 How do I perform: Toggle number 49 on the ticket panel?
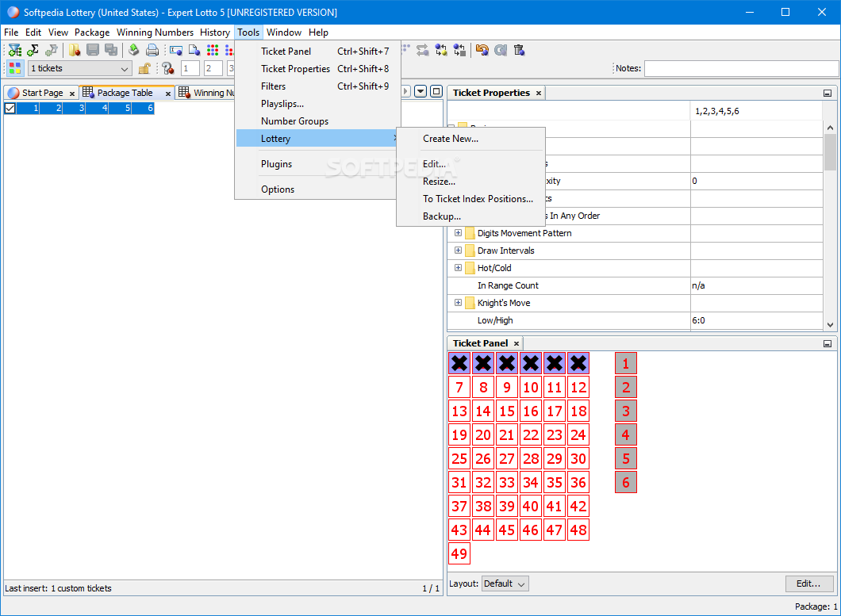(x=459, y=553)
